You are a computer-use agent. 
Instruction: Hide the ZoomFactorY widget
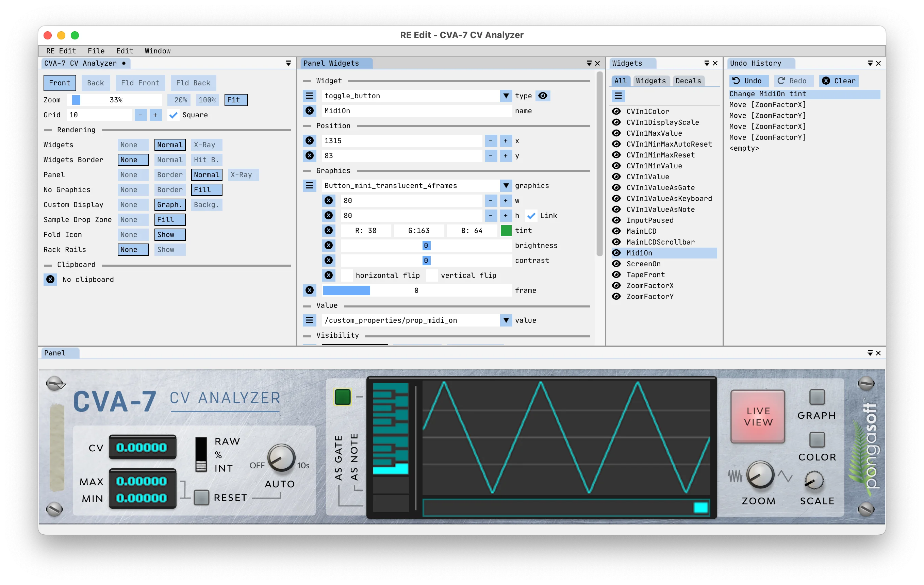(x=616, y=296)
